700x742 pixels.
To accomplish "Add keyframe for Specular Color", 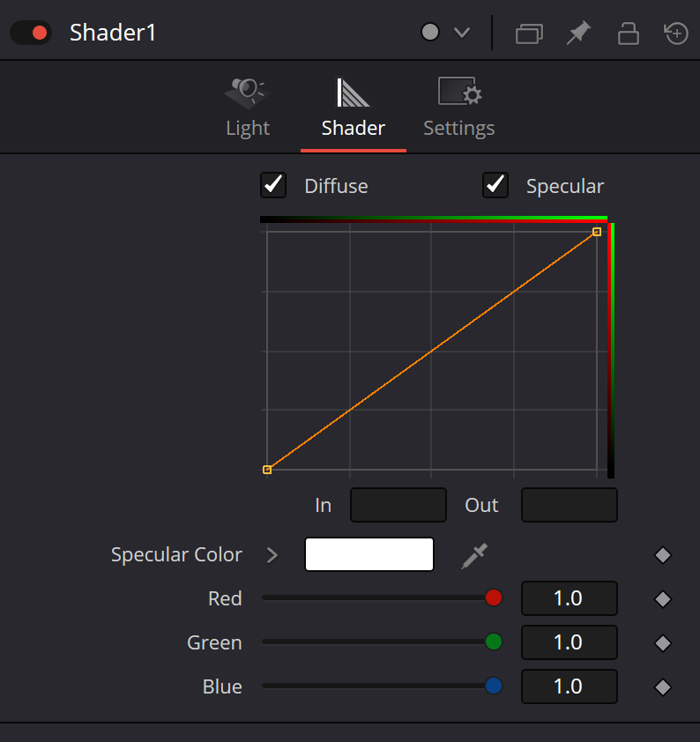I will click(x=663, y=555).
